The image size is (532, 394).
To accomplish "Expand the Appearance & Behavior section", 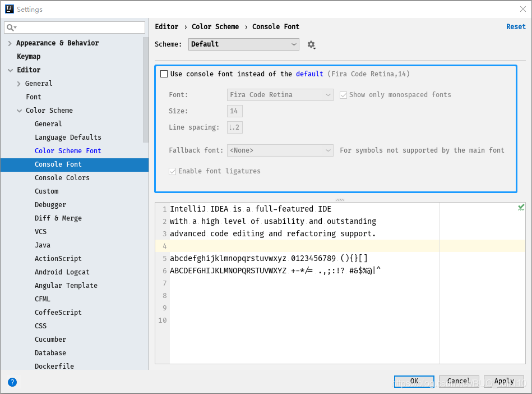I will 10,43.
